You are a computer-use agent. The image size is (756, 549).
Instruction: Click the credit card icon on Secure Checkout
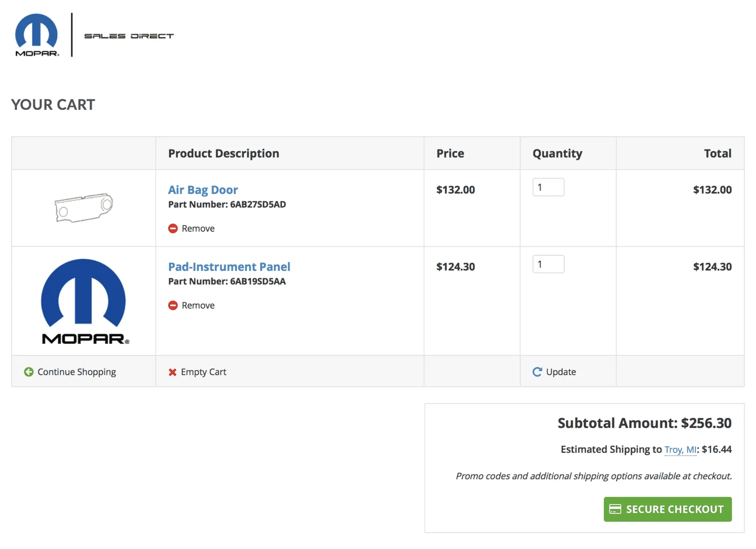[x=615, y=509]
